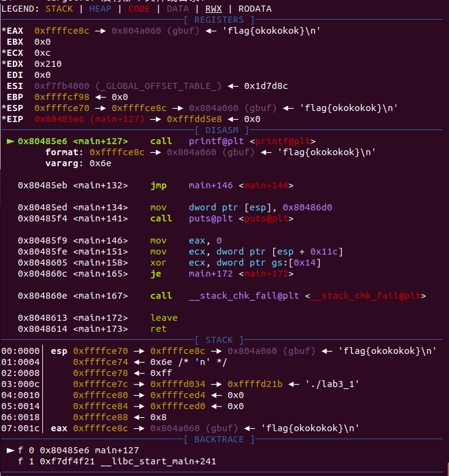Viewport: 449px width, 476px height.
Task: Click EBP value 0xffffcf98
Action: tap(62, 97)
